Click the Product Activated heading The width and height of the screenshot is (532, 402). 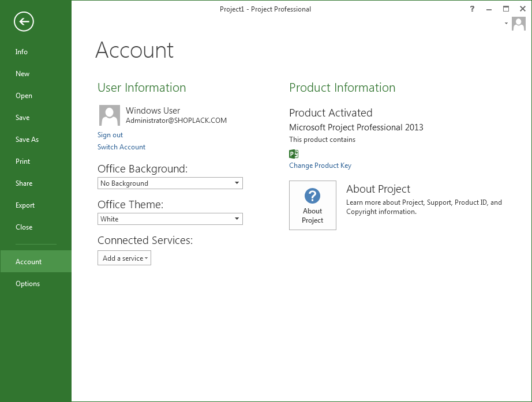pyautogui.click(x=331, y=112)
